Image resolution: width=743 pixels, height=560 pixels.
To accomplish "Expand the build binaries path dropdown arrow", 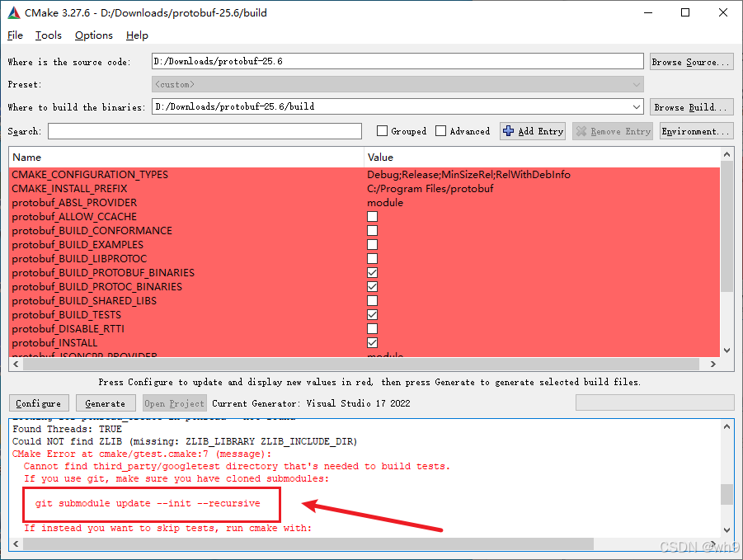I will [636, 106].
